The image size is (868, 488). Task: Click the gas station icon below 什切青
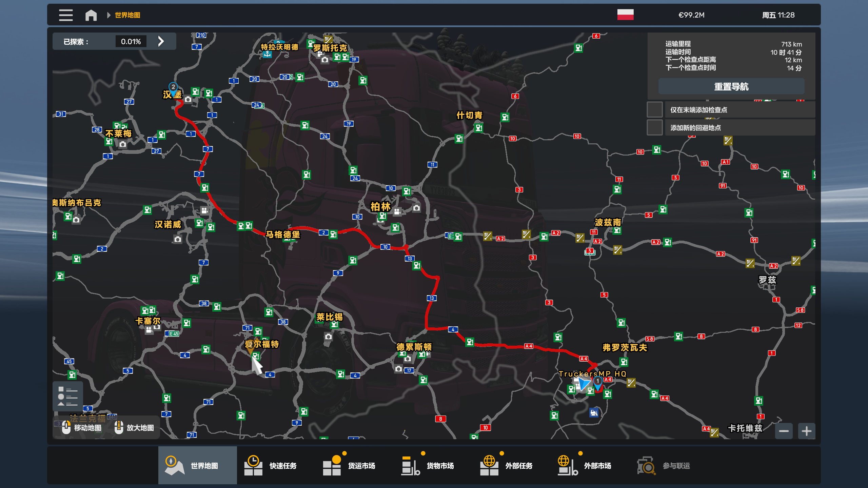[x=479, y=128]
